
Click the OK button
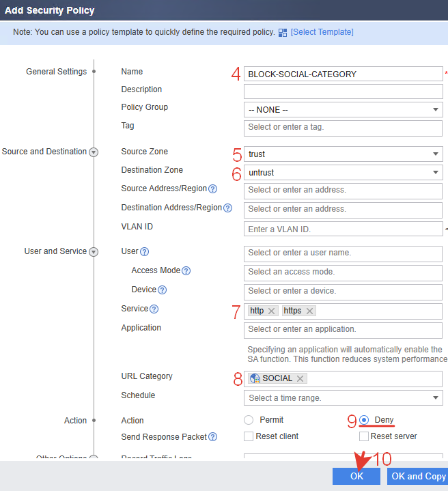[x=356, y=476]
